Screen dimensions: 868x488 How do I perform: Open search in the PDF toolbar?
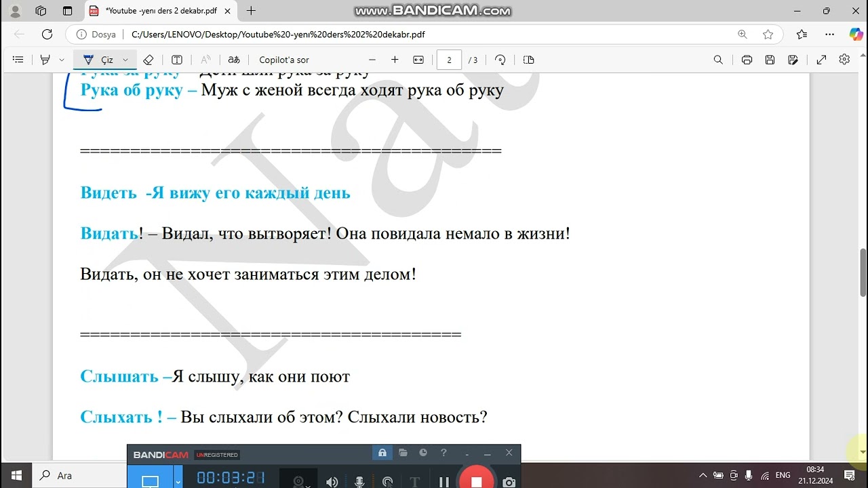[718, 60]
